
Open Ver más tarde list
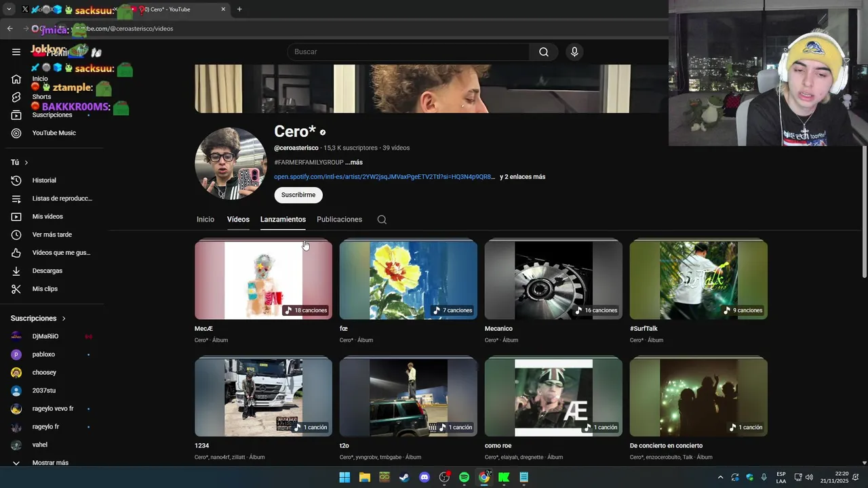click(52, 235)
